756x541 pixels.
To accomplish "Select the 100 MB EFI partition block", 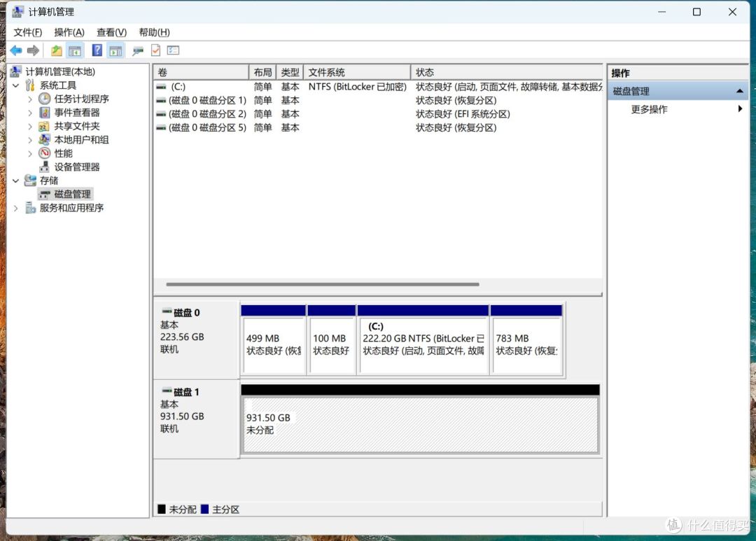I will 332,345.
